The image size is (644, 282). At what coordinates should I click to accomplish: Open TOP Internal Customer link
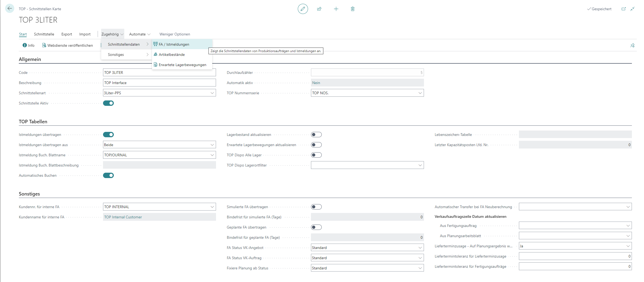pos(123,217)
